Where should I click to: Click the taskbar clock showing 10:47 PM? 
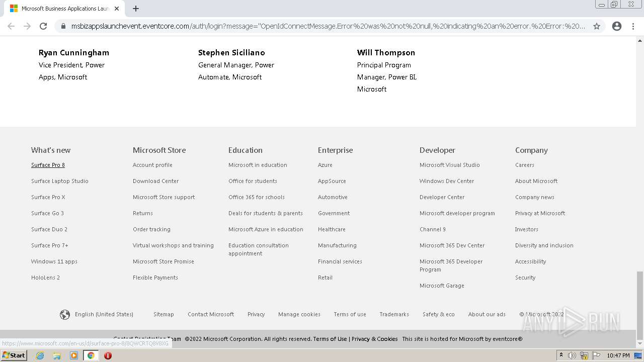coord(618,355)
